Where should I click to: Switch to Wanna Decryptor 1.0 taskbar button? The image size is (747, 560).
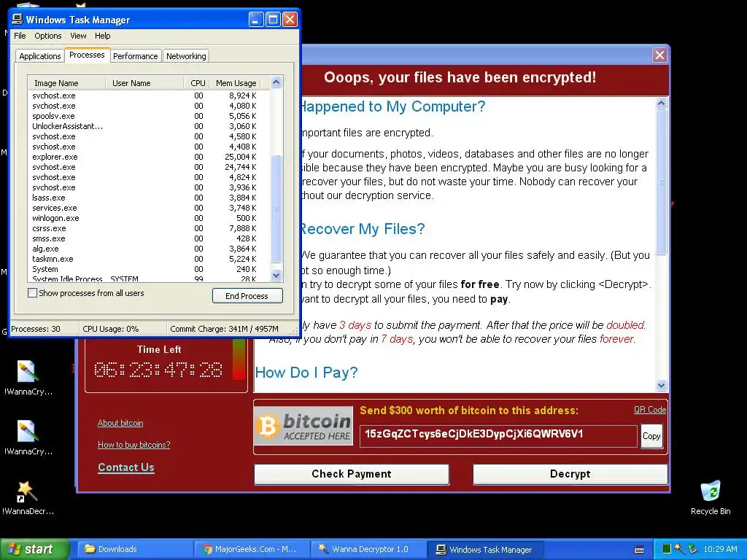(x=368, y=549)
